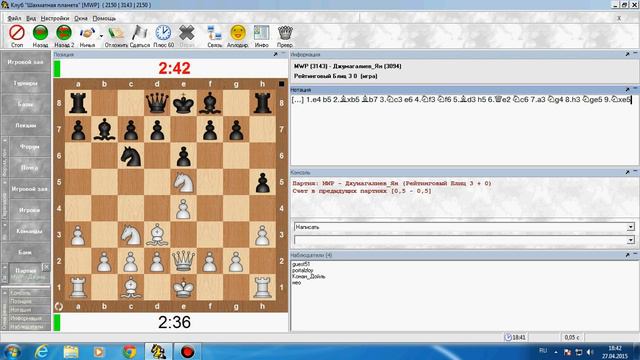The width and height of the screenshot is (640, 360).
Task: Click the top clock showing 2:42
Action: click(x=174, y=68)
